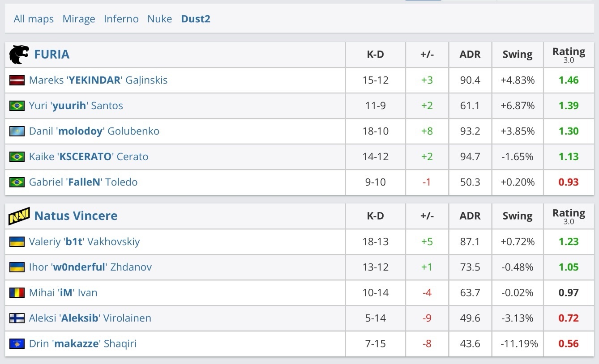Select the Dust2 map tab
This screenshot has height=364, width=599.
click(x=196, y=19)
